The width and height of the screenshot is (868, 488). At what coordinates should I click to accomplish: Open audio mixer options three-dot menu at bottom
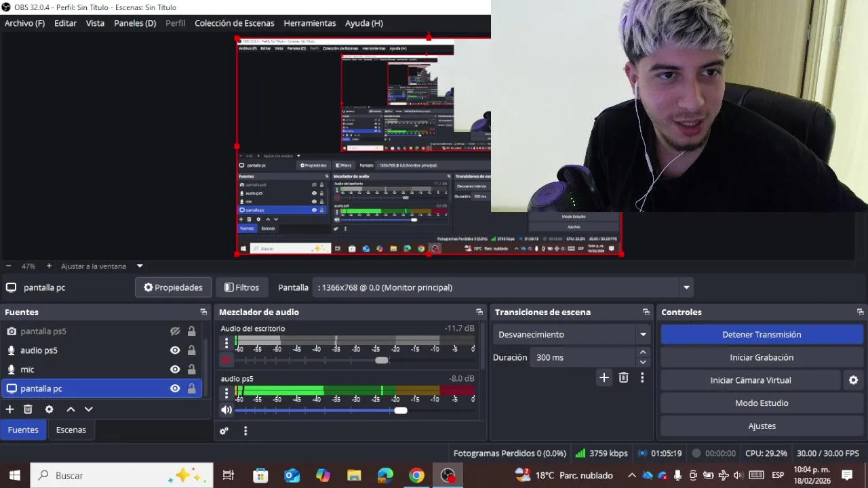[x=245, y=430]
